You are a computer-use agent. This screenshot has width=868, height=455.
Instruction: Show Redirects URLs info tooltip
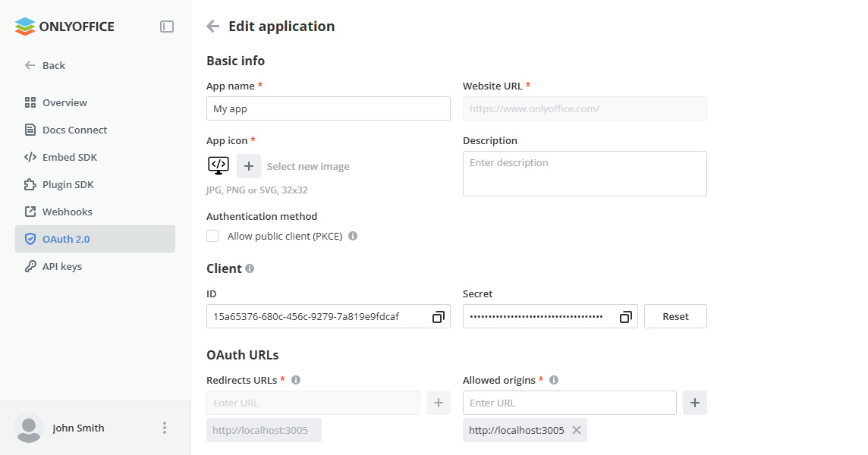pos(296,380)
